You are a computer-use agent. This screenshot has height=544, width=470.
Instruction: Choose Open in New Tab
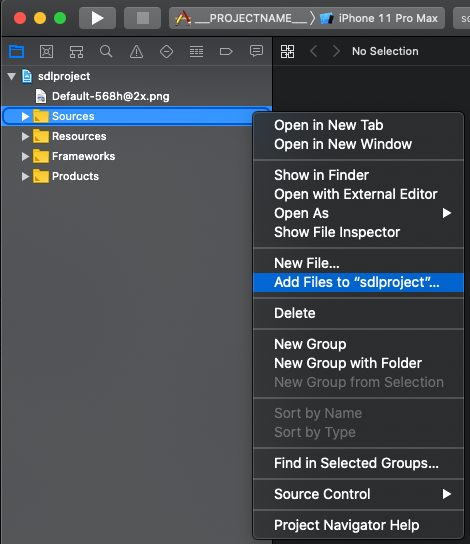click(358, 125)
